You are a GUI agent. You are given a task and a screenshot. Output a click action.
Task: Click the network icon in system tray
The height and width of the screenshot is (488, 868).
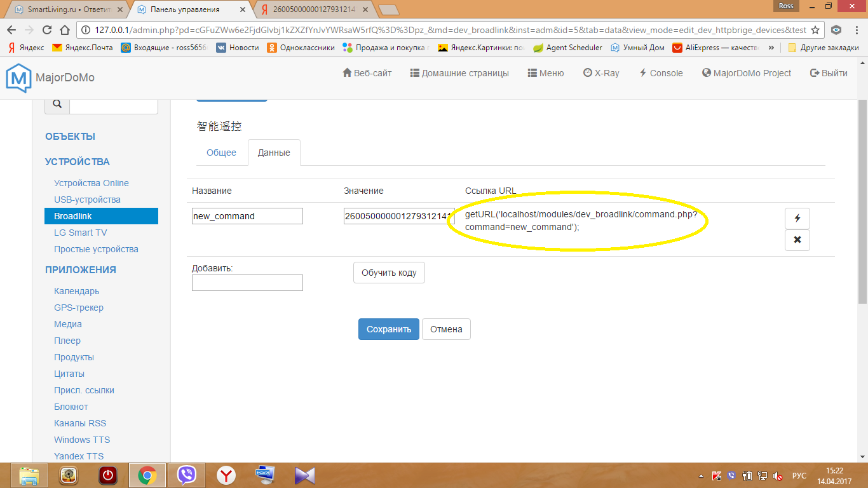(761, 476)
